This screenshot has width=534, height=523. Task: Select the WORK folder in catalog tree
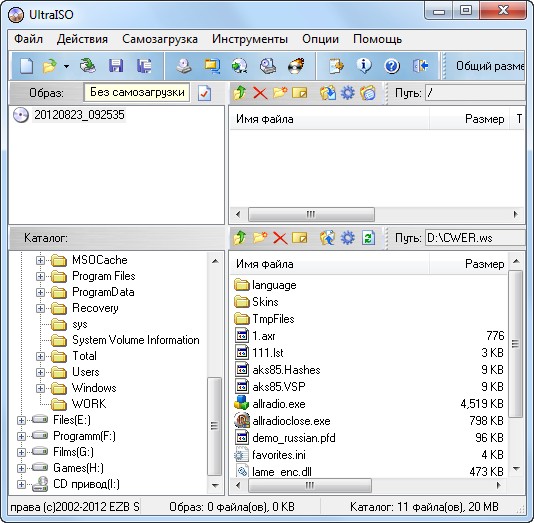tap(89, 404)
